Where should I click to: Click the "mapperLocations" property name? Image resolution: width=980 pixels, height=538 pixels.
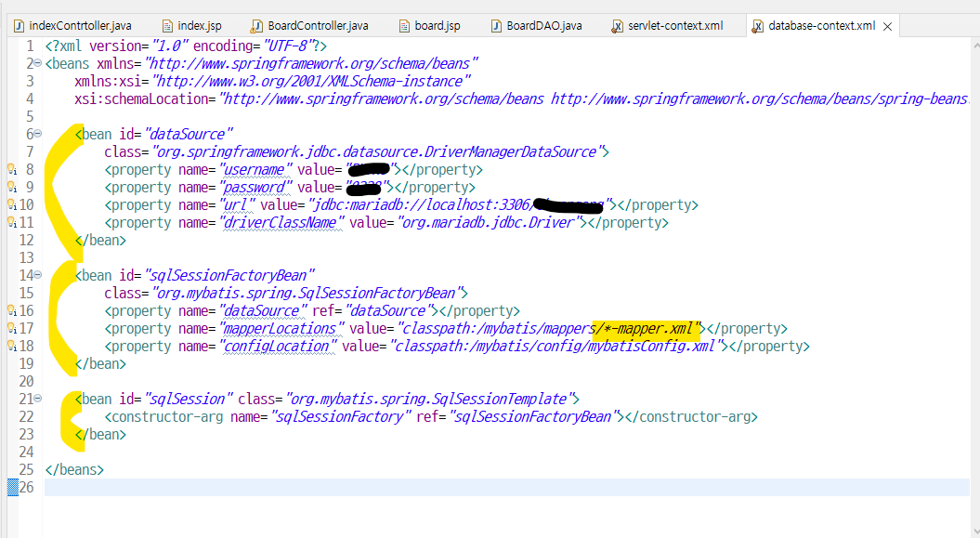(281, 328)
